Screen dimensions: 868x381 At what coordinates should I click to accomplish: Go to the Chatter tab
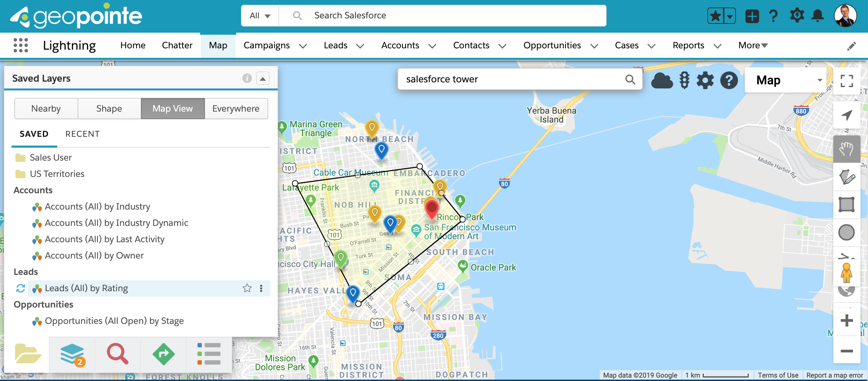coord(177,45)
